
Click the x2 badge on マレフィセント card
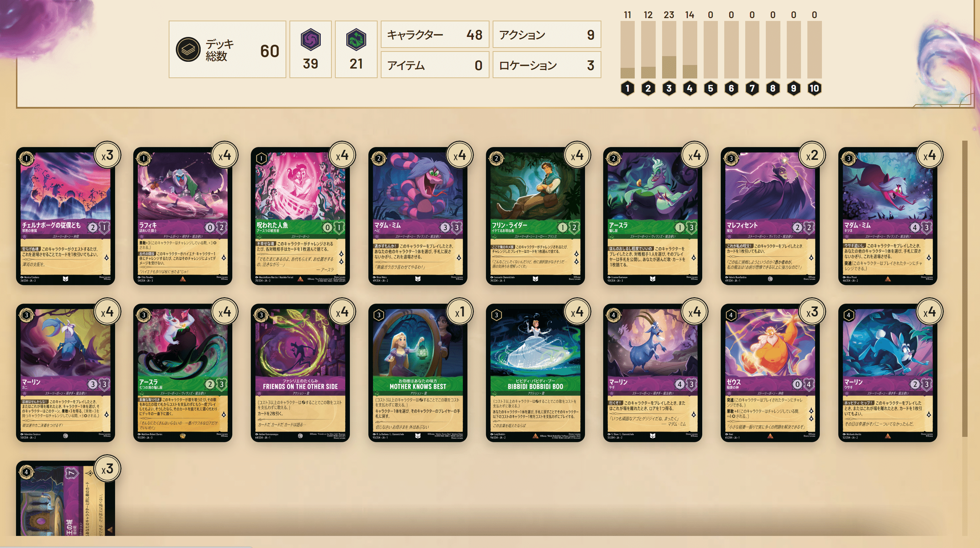pos(812,155)
